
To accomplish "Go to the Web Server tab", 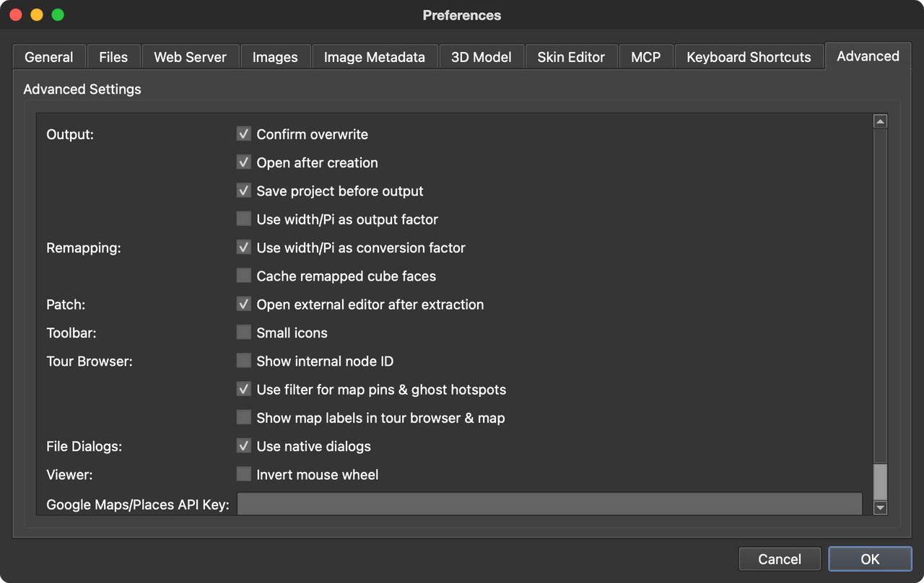I will pos(191,57).
